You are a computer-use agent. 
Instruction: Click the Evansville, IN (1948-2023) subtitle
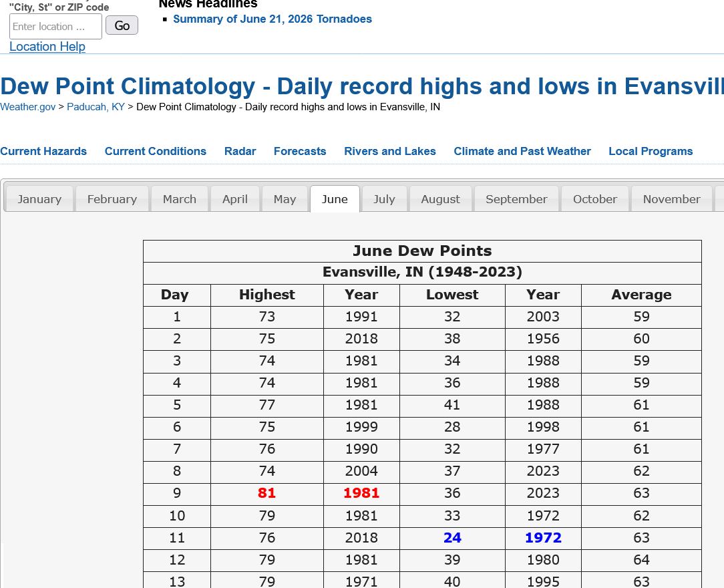coord(422,272)
